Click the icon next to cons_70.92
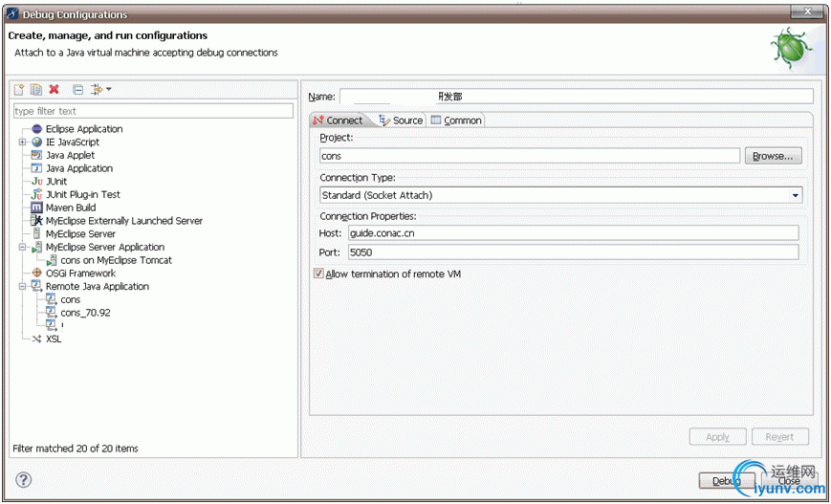The image size is (831, 504). click(x=52, y=313)
